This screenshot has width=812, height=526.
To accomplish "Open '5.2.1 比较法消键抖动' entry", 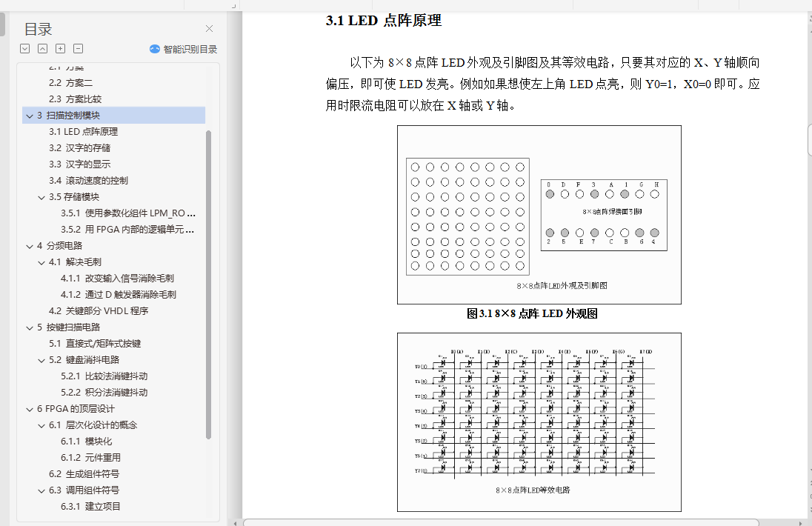I will tap(104, 376).
